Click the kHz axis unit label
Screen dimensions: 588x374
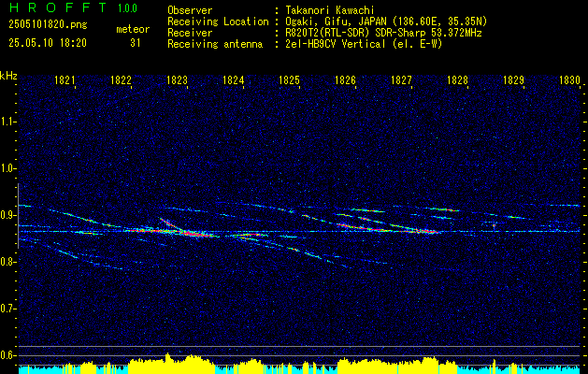coord(8,76)
